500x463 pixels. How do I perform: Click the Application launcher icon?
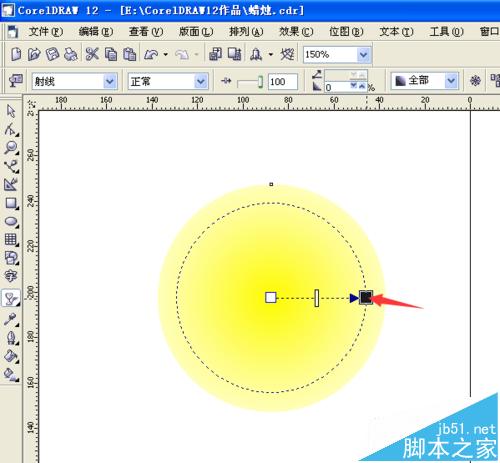coord(256,54)
